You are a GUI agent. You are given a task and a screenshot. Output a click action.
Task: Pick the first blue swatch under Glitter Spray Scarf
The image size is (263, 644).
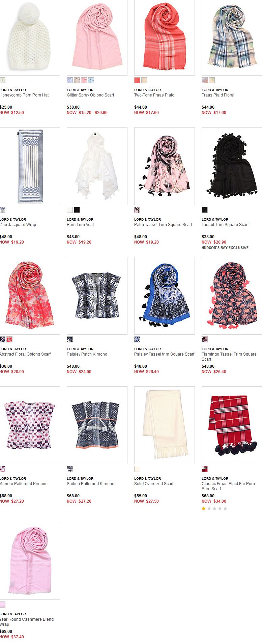70,80
